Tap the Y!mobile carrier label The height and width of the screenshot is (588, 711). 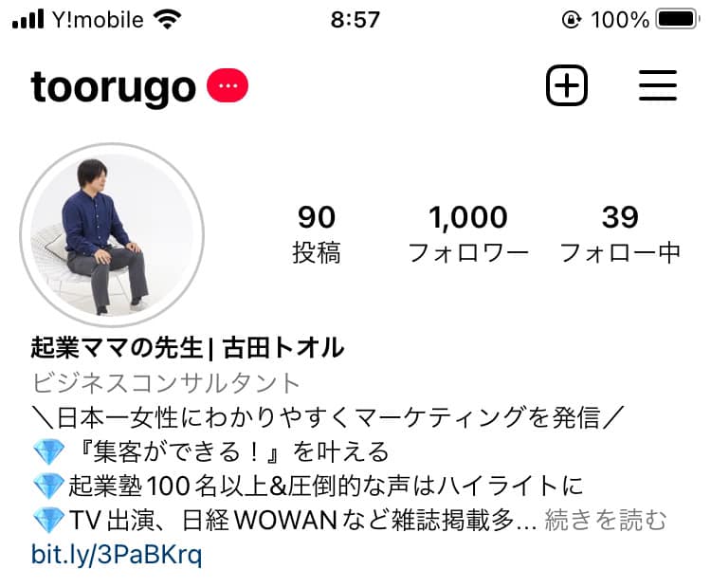point(98,20)
